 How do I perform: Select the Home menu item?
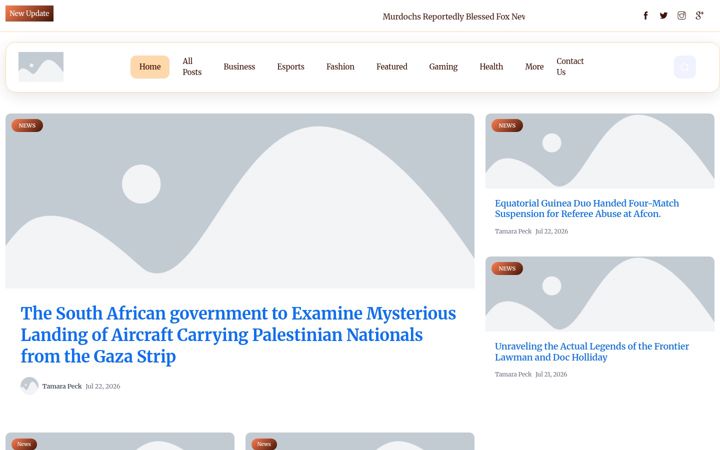click(150, 67)
